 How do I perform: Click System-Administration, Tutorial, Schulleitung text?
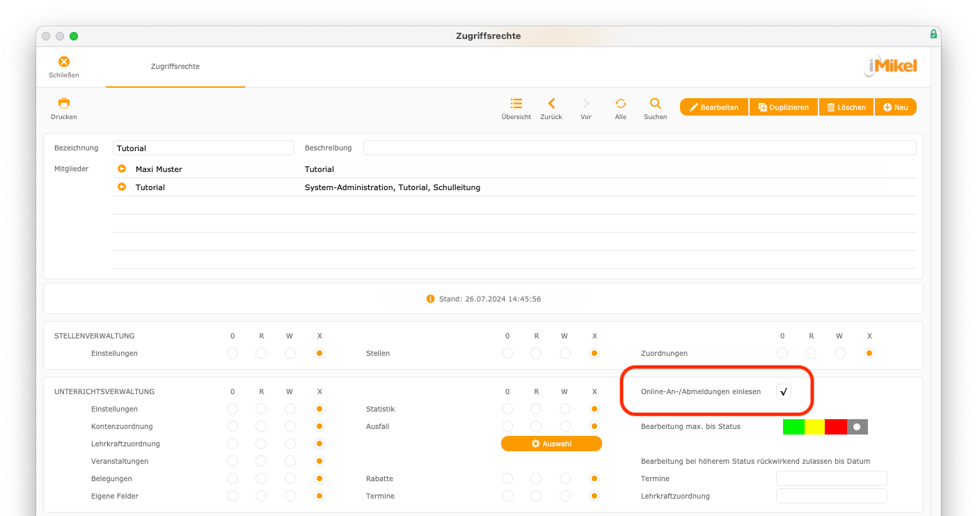tap(393, 187)
